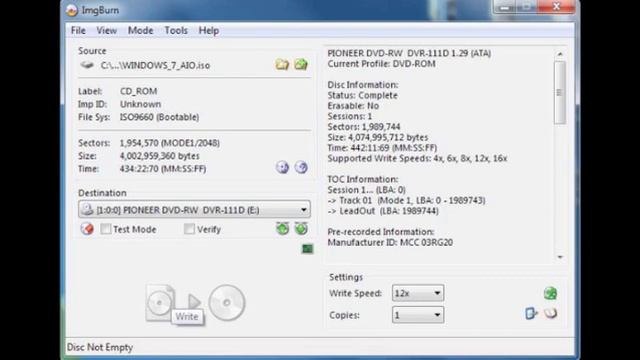The image size is (640, 360).
Task: Click the file system value ISO9660 (Bootable)
Action: pyautogui.click(x=159, y=117)
